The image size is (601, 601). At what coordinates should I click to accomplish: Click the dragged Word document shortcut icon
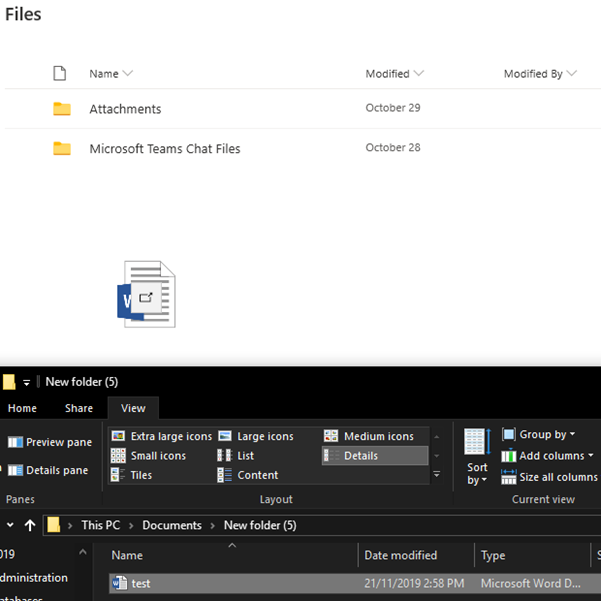[x=146, y=294]
